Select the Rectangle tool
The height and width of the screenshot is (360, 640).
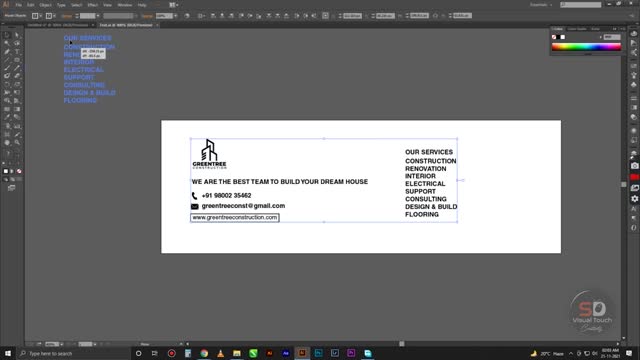[17, 60]
